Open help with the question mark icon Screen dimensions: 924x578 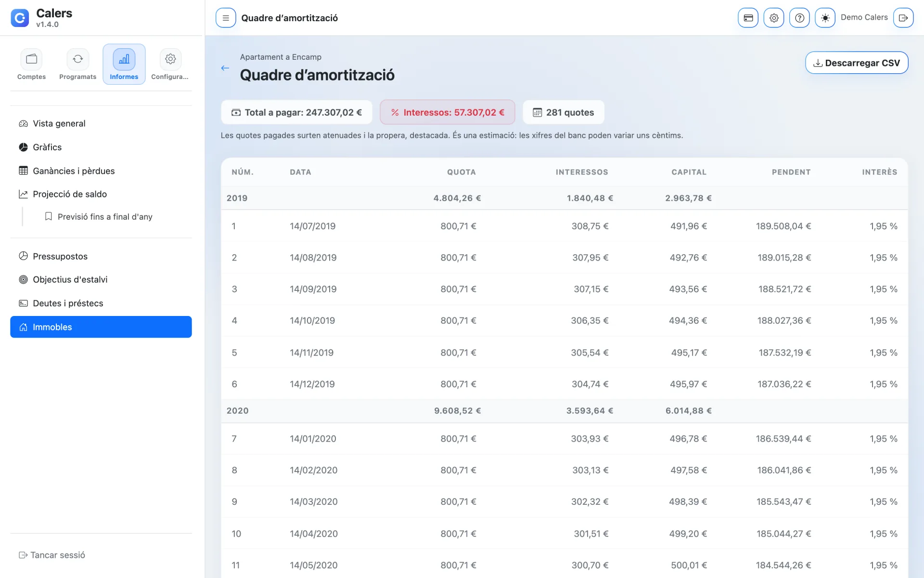coord(799,18)
